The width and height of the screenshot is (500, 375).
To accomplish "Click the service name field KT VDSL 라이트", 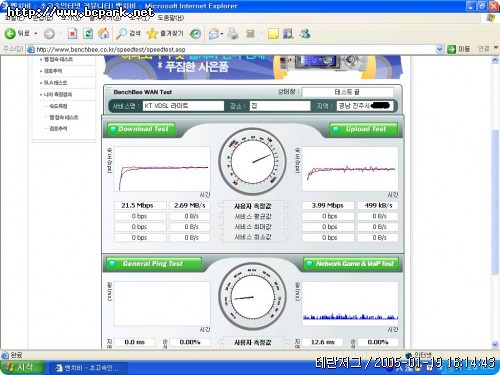I will [183, 106].
